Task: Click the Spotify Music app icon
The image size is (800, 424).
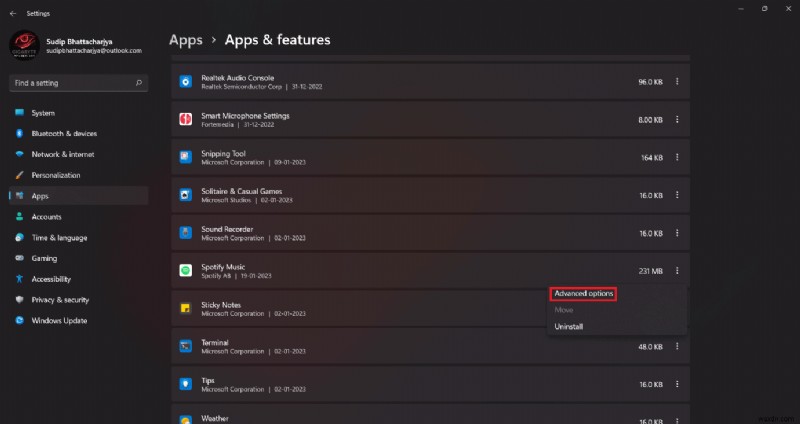Action: click(x=186, y=270)
